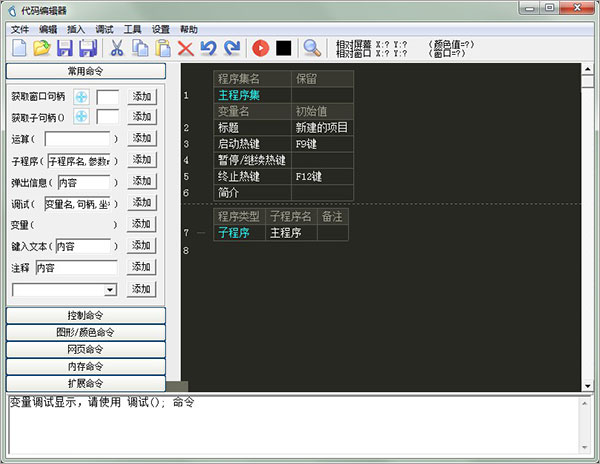Open the 调试 menu
600x464 pixels.
[x=104, y=29]
